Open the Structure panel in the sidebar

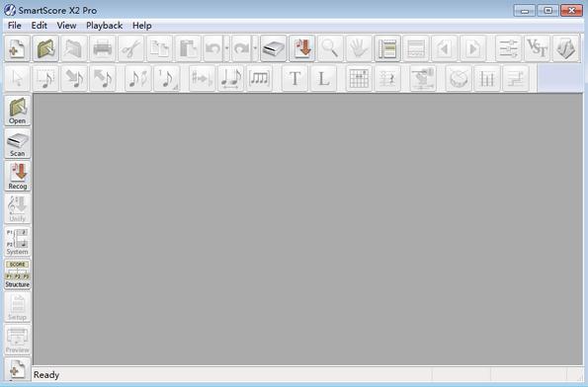(x=17, y=274)
